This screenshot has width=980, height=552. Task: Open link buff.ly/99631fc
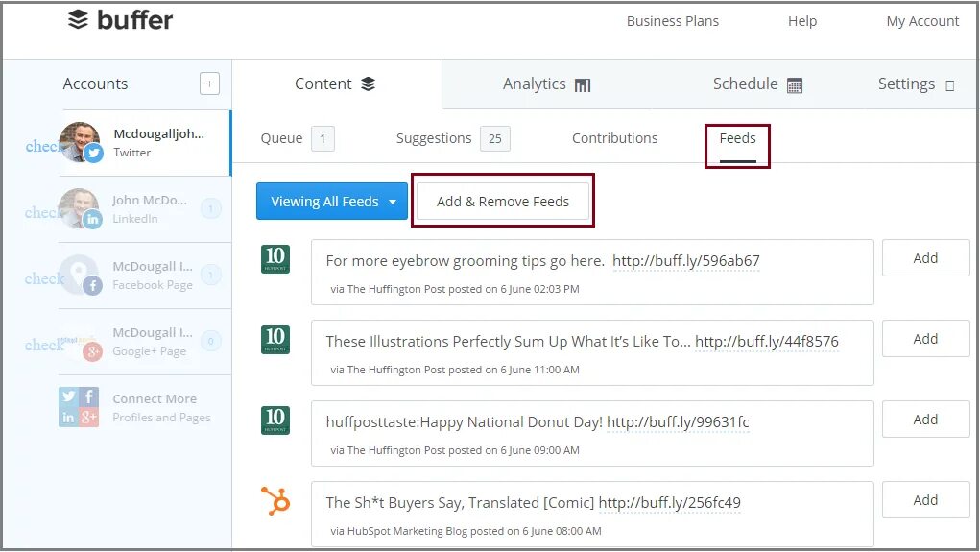tap(678, 422)
